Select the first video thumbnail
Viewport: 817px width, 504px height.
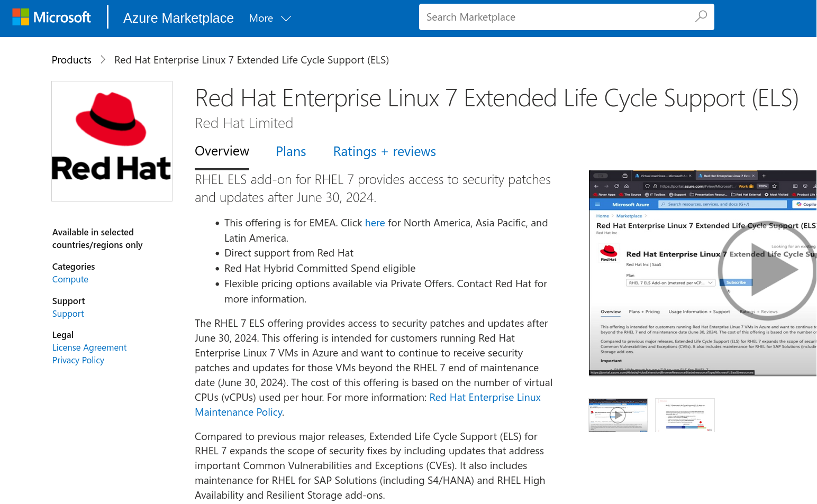(x=618, y=415)
